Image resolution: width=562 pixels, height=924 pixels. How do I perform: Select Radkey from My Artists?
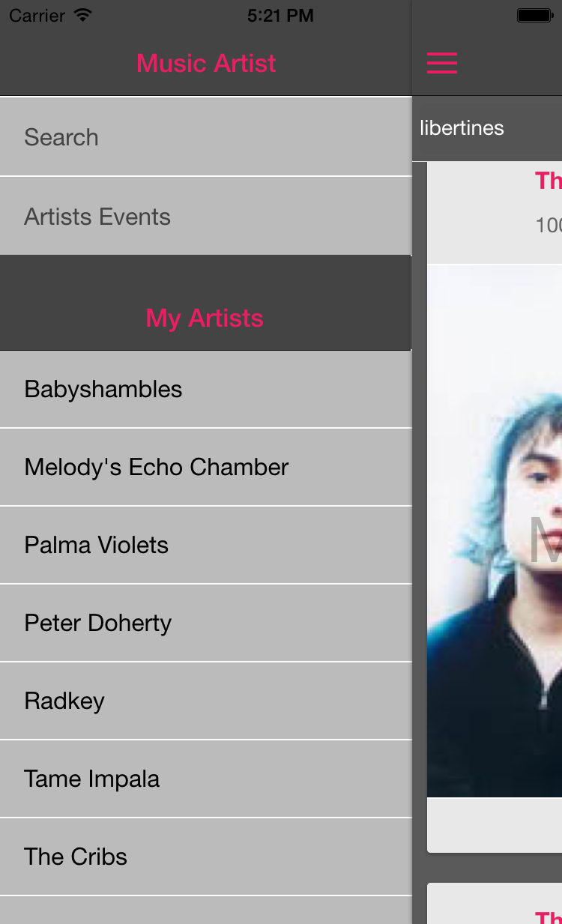click(x=205, y=701)
